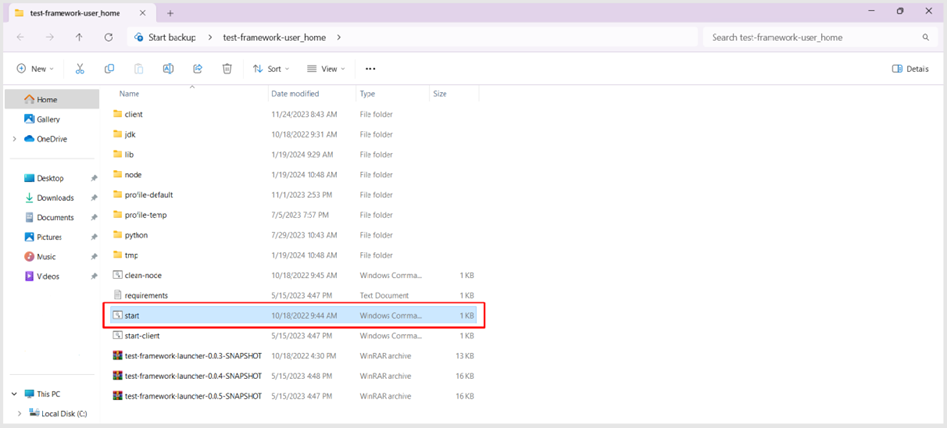Open the Sort dropdown menu
The image size is (947, 428).
[x=271, y=69]
